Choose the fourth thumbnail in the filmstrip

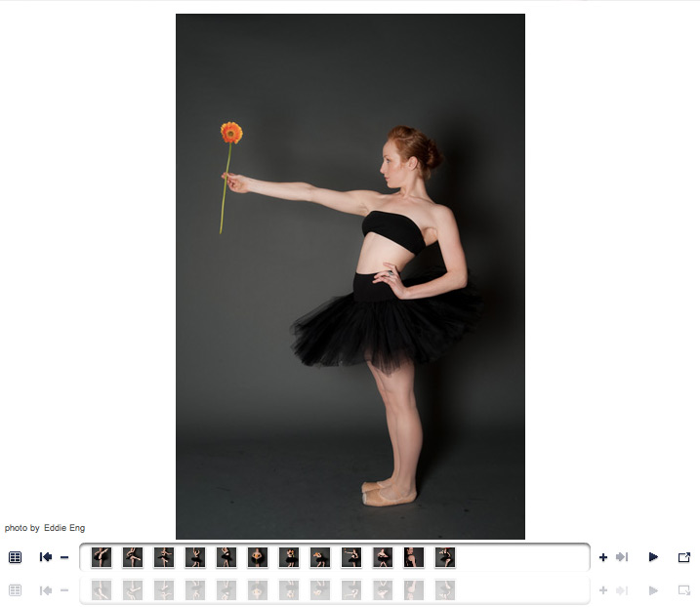(x=195, y=557)
